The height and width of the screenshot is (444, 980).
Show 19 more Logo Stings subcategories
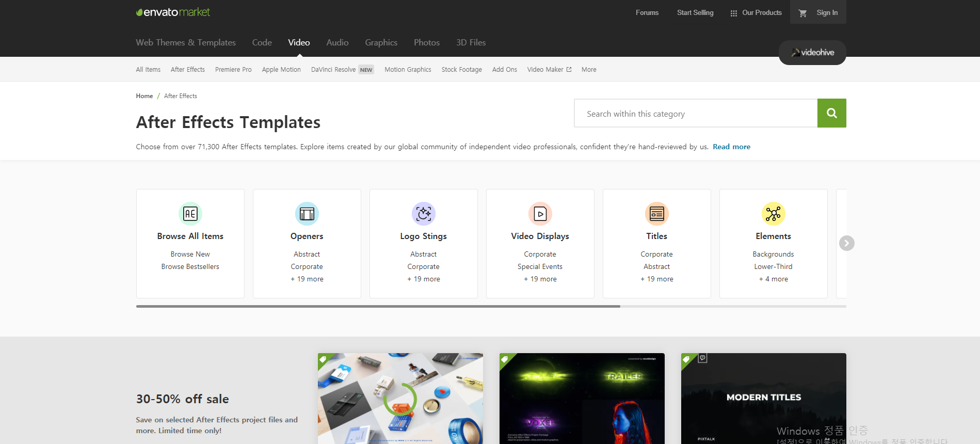pos(424,279)
